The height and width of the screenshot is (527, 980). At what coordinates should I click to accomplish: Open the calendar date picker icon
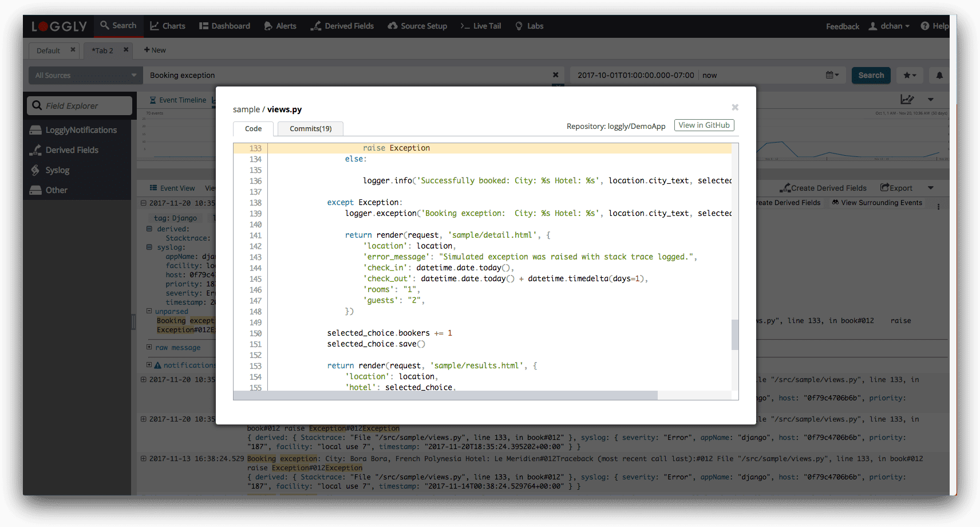coord(832,75)
